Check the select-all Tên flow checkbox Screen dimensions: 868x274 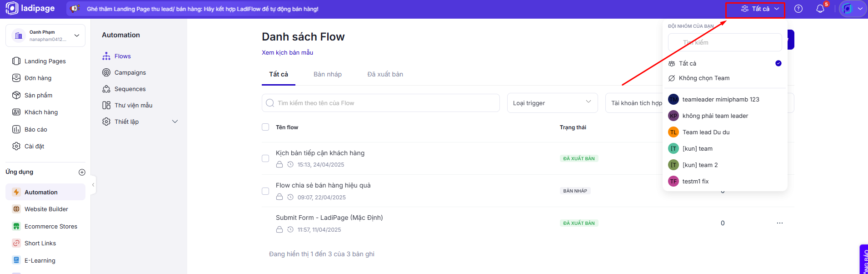click(265, 127)
